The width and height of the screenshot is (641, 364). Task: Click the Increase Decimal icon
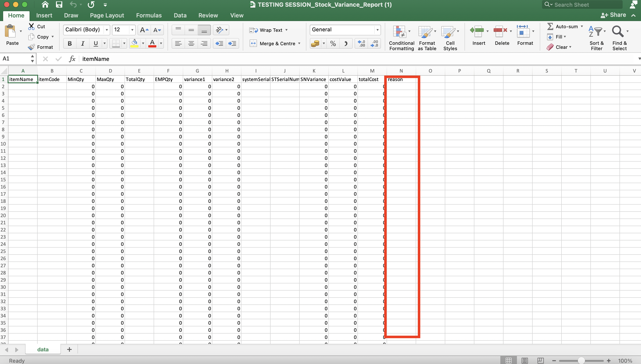(x=361, y=43)
